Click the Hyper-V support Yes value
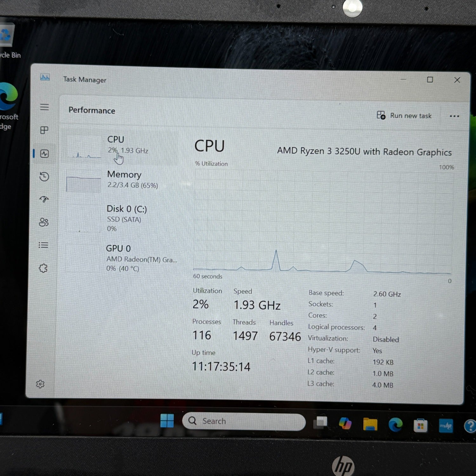Image resolution: width=476 pixels, height=476 pixels. pos(377,351)
